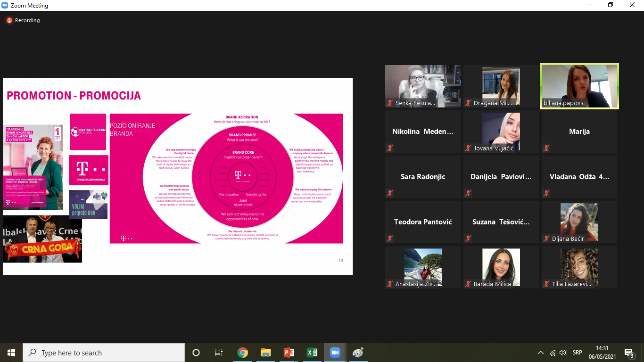The image size is (644, 362).
Task: Open Senka Sekula's video tile
Action: (423, 86)
